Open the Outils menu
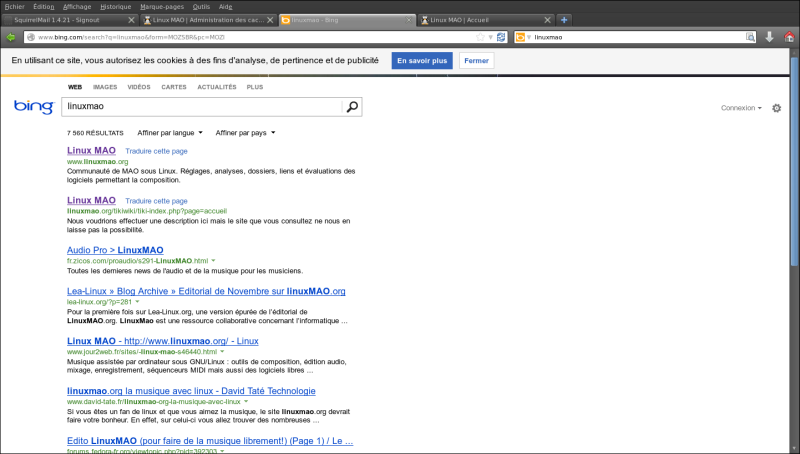The width and height of the screenshot is (800, 454). [201, 7]
